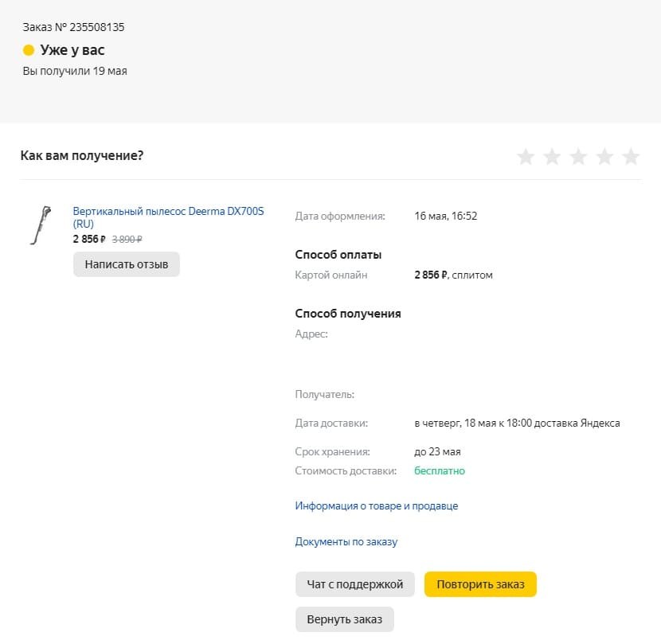Screen dimensions: 661x644
Task: Click the Написать отзыв button
Action: click(127, 264)
